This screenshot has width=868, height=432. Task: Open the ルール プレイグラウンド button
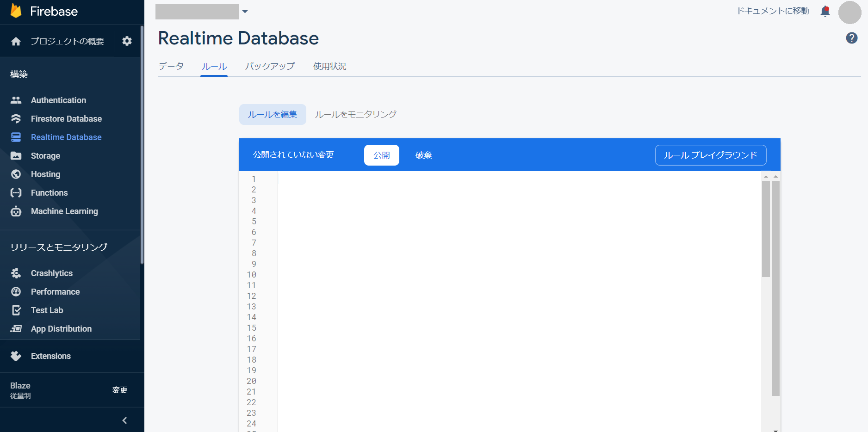711,155
